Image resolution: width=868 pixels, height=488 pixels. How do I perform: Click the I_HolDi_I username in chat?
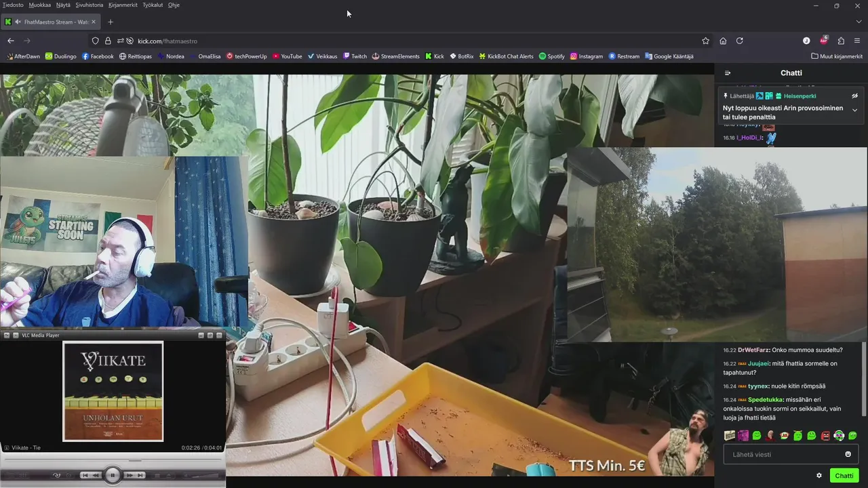750,138
